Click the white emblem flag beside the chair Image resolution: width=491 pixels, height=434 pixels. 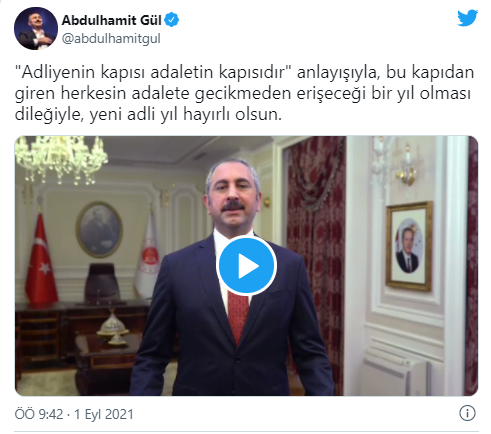pos(148,258)
